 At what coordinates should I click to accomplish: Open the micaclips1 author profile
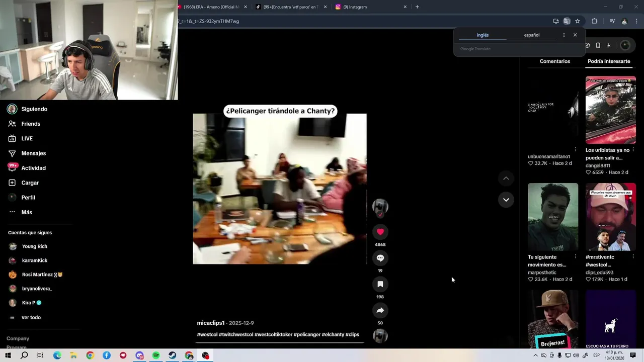[210, 323]
